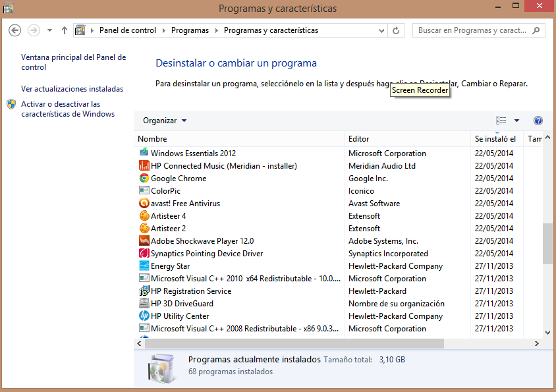The width and height of the screenshot is (556, 392).
Task: Open Ver actualizaciones instaladas link
Action: pos(72,89)
